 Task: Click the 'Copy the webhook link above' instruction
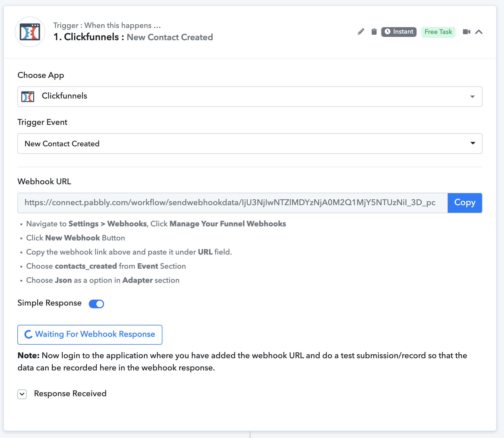[x=129, y=252]
